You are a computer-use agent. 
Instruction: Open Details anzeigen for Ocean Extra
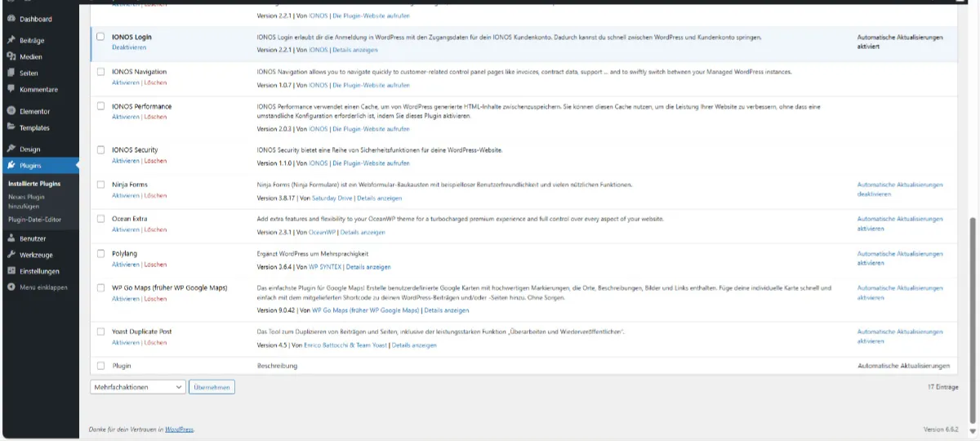363,233
